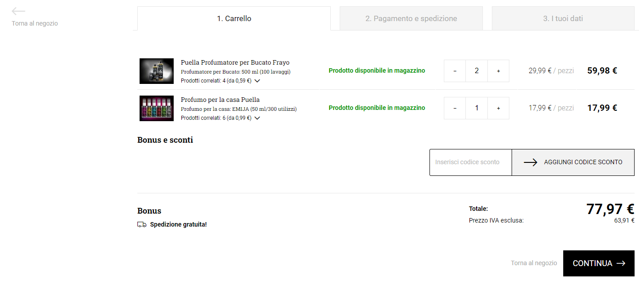Focus the Inserisci codice sconto field
The image size is (644, 293).
click(x=471, y=162)
